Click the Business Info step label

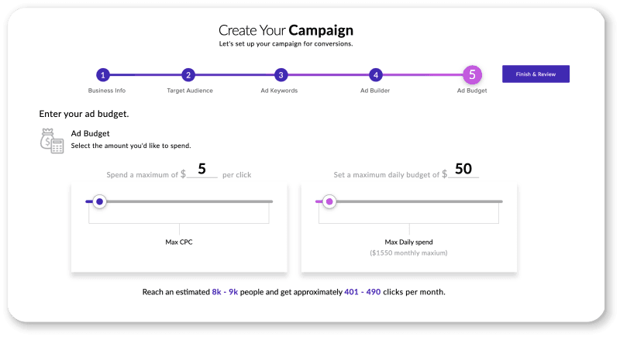coord(107,91)
